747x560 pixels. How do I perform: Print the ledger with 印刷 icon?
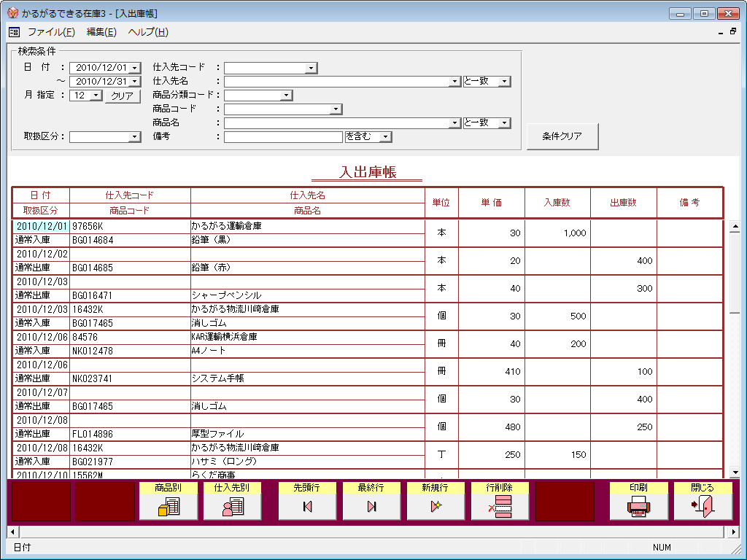pyautogui.click(x=638, y=501)
